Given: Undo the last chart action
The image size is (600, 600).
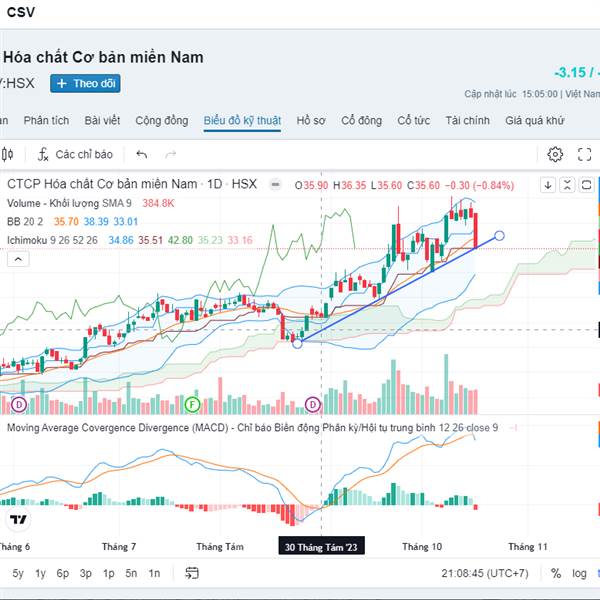Looking at the screenshot, I should [142, 155].
